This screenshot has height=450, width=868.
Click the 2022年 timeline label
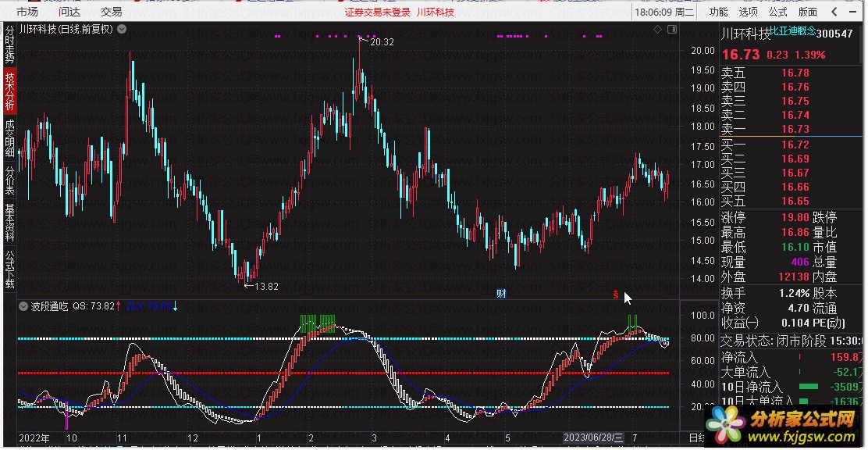coord(34,437)
